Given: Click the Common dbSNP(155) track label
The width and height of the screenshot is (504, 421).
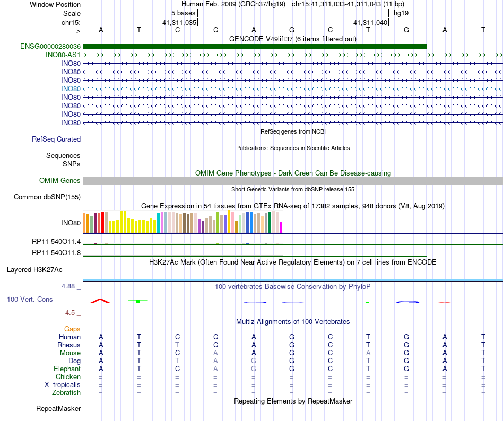Looking at the screenshot, I should click(x=47, y=197).
